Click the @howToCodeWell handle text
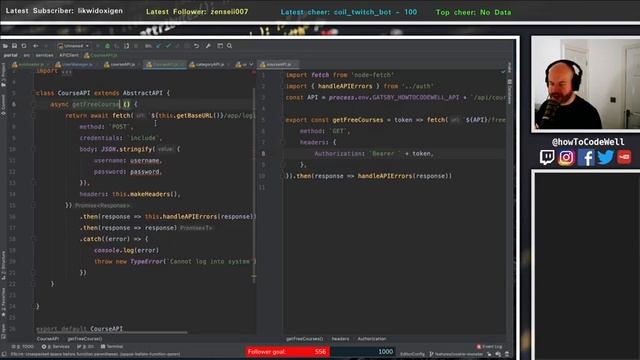This screenshot has width=640, height=360. 588,142
